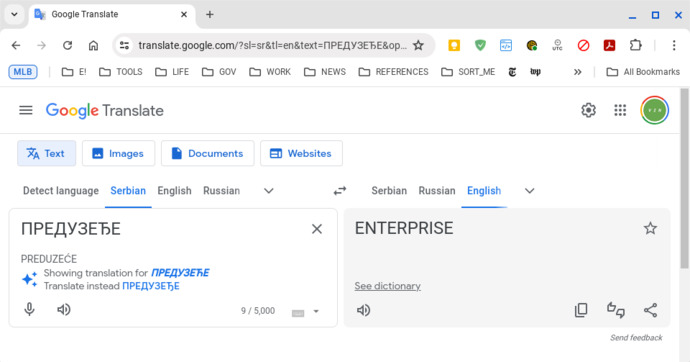The image size is (690, 362).
Task: Open the Google Translate main menu hamburger
Action: 26,110
